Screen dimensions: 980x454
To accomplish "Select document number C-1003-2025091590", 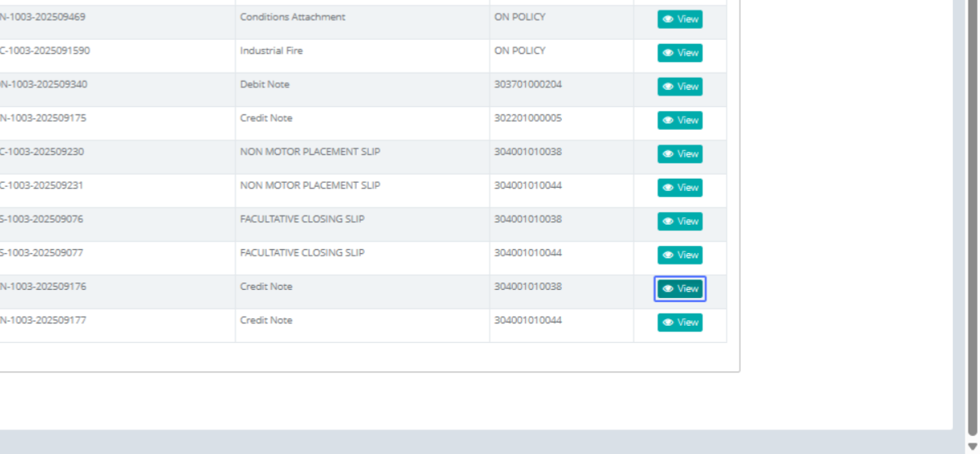I will point(45,51).
